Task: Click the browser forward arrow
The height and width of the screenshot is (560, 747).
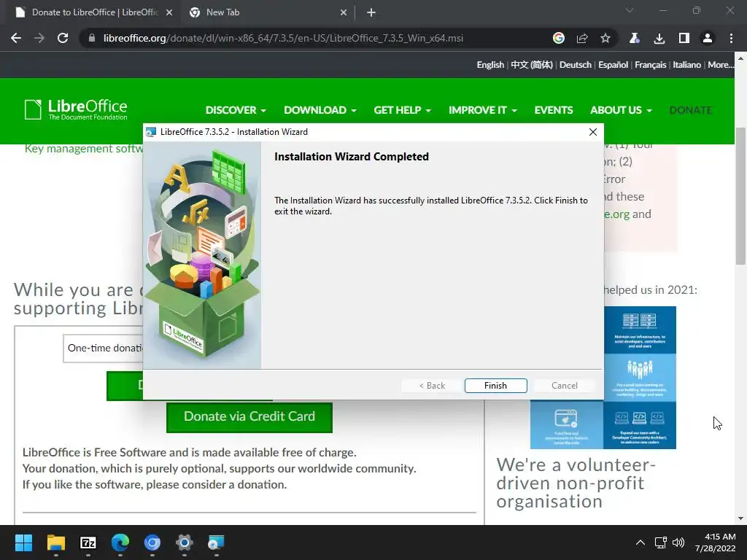Action: click(39, 38)
